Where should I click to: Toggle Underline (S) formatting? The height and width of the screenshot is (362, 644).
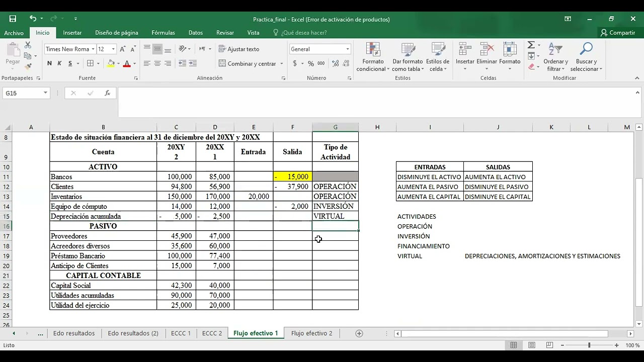click(x=70, y=63)
